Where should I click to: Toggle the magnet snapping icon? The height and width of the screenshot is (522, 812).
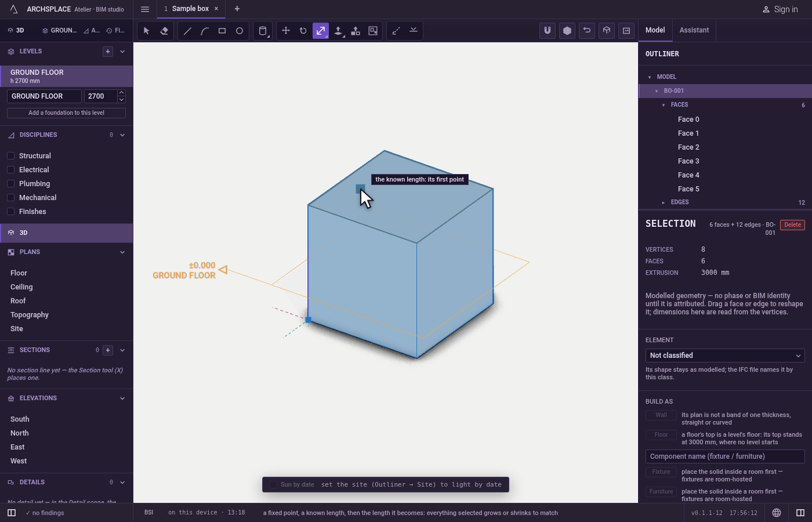point(548,31)
